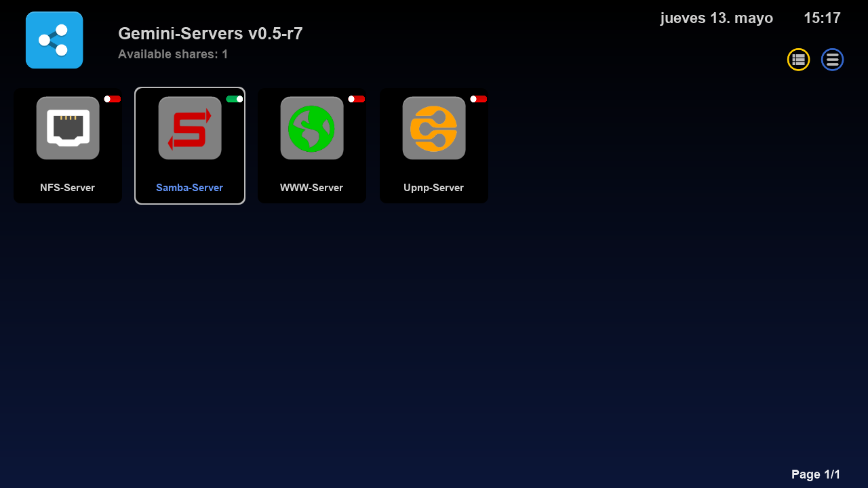The width and height of the screenshot is (868, 488).
Task: Click the blue share app logo
Action: [54, 40]
